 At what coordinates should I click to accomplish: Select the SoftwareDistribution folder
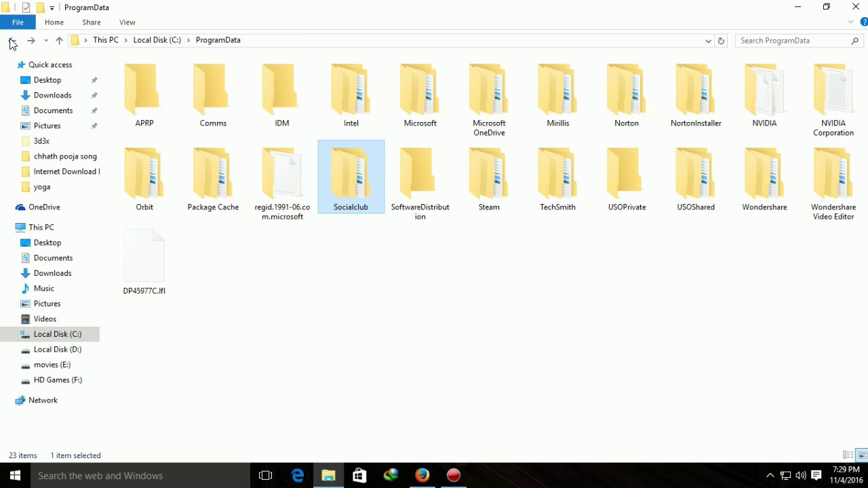tap(420, 184)
